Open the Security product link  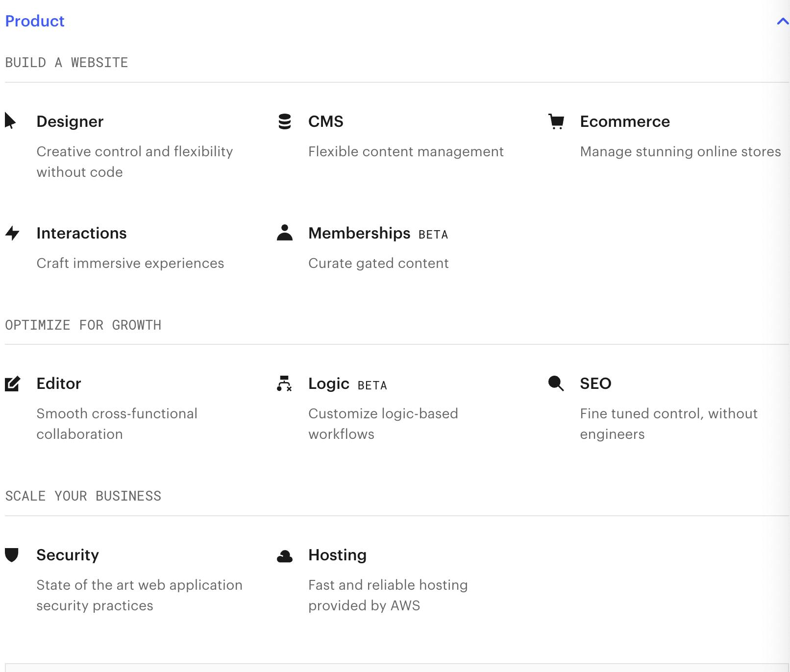pos(68,555)
